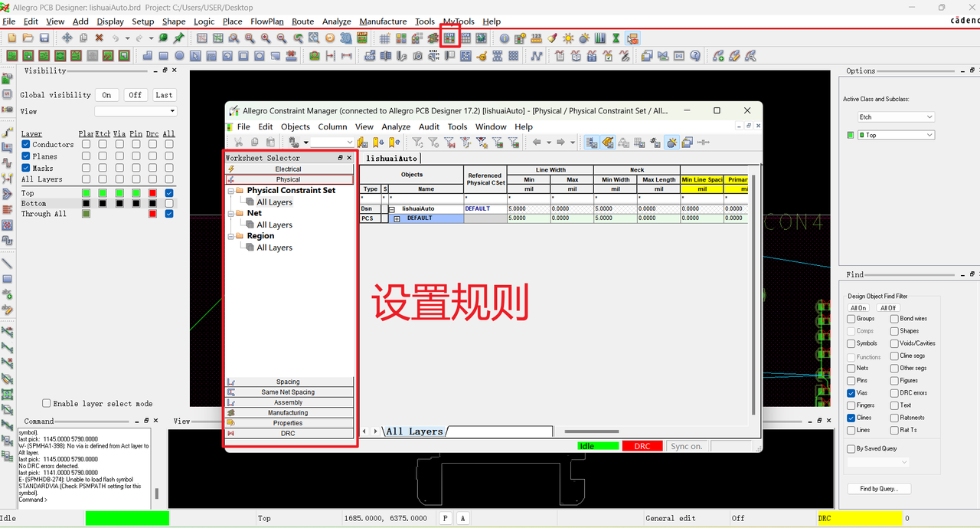Select All Layers under Net
The image size is (980, 528).
pyautogui.click(x=274, y=225)
